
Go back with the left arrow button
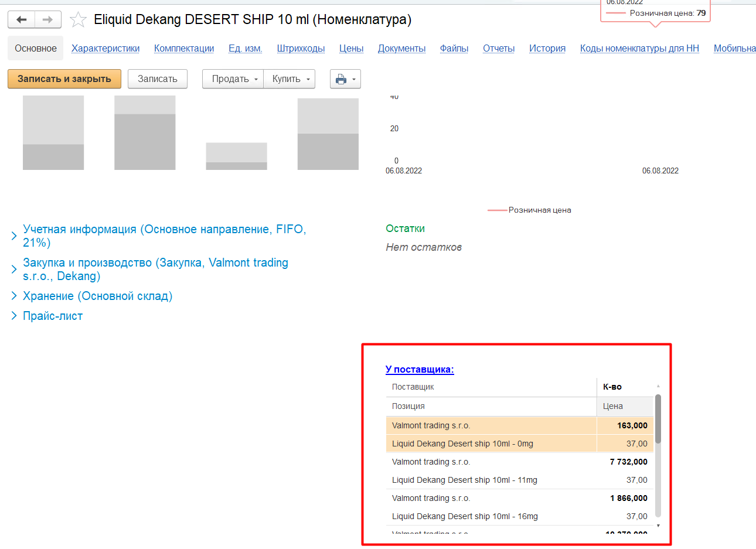click(22, 19)
